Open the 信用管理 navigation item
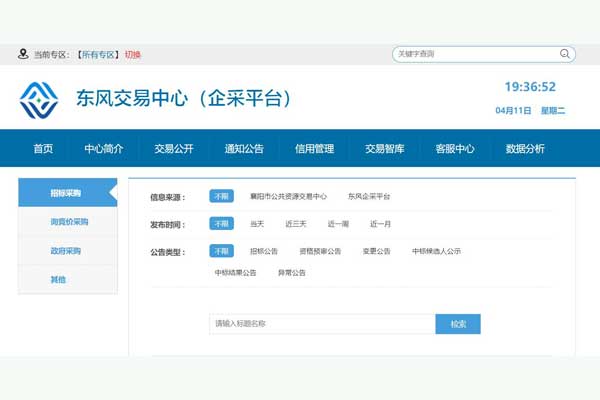This screenshot has height=400, width=600. [x=314, y=149]
